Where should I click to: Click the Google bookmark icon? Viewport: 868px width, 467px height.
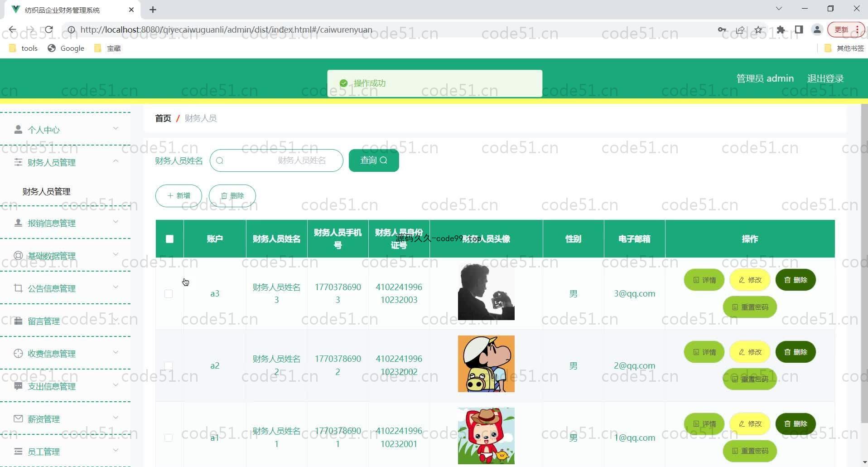click(x=52, y=48)
